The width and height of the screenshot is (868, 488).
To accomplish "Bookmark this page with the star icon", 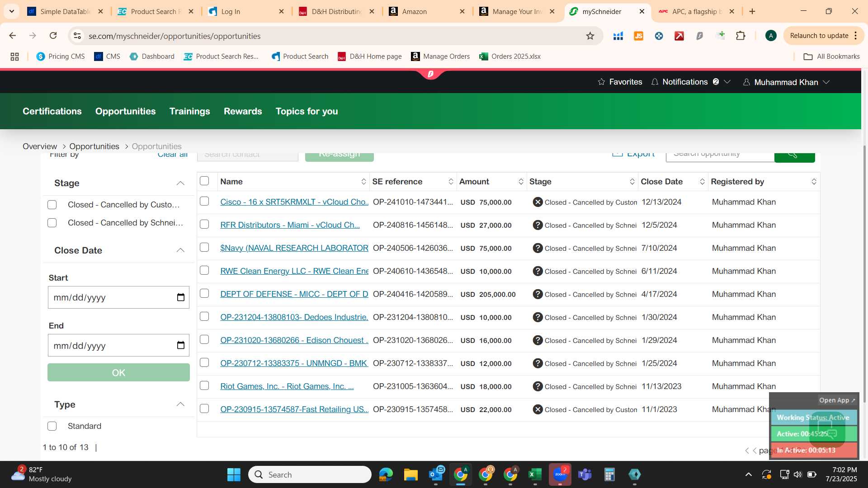I will click(x=590, y=36).
